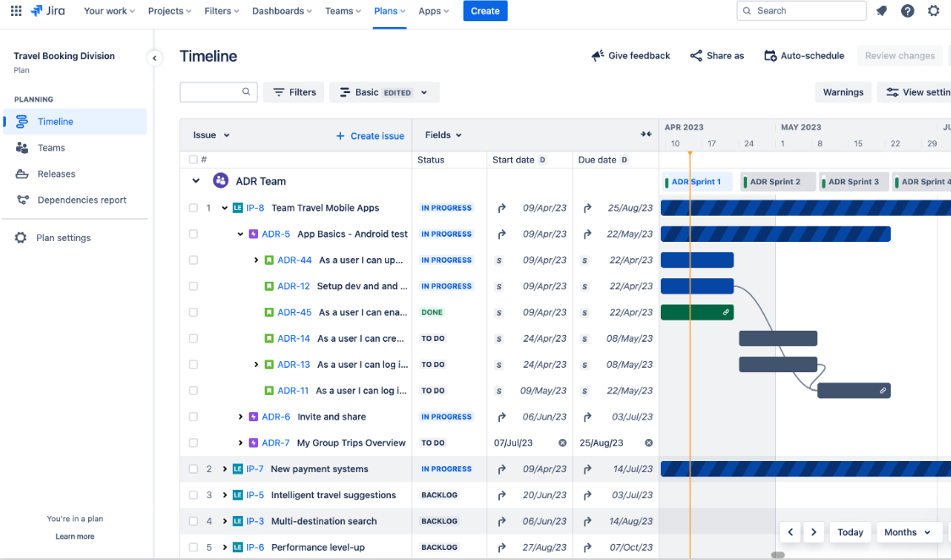Viewport: 951px width, 560px height.
Task: Click the top Search field
Action: [x=801, y=11]
